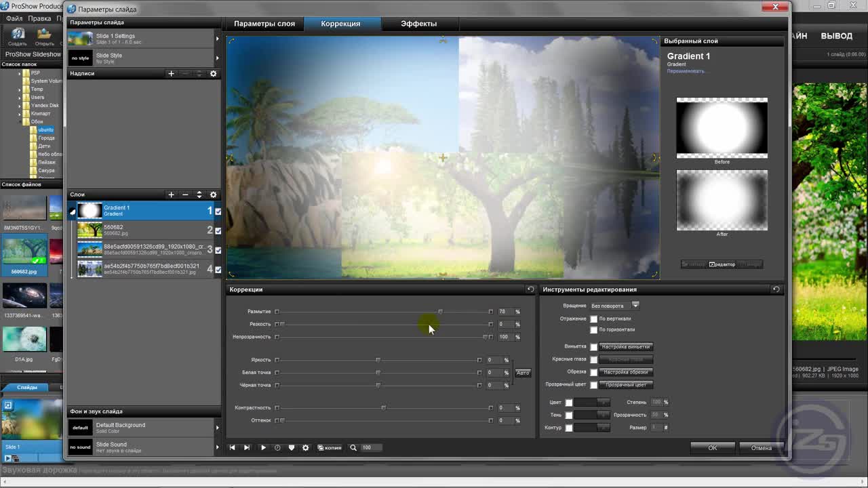
Task: Toggle visibility checkbox of layer 4
Action: 218,269
